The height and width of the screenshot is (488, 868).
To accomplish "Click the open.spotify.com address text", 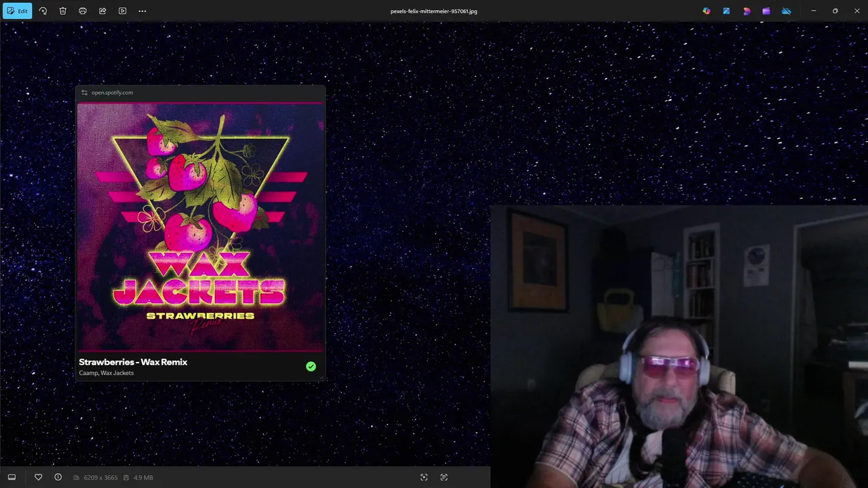I will (x=112, y=93).
